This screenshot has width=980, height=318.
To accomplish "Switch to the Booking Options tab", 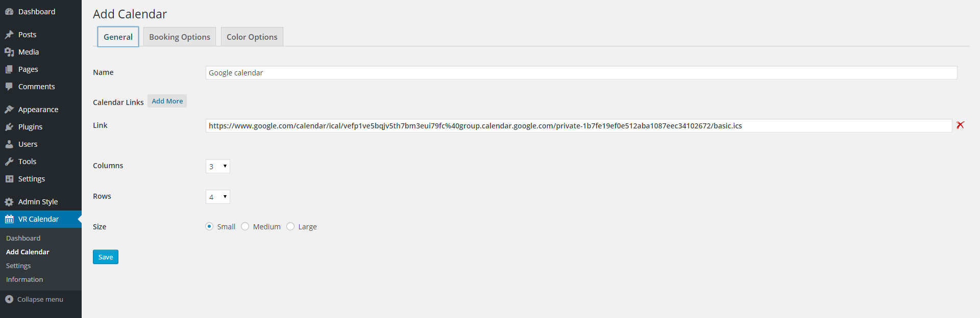I will click(x=180, y=37).
